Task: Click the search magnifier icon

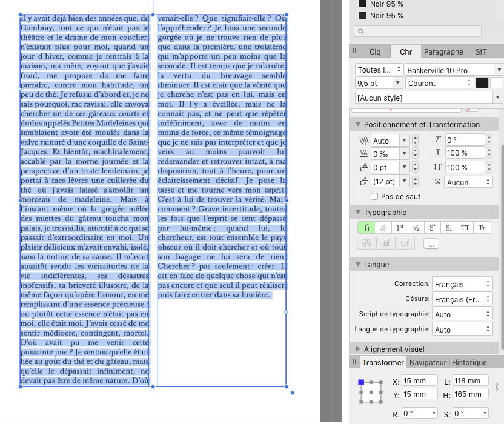Action: [x=361, y=31]
